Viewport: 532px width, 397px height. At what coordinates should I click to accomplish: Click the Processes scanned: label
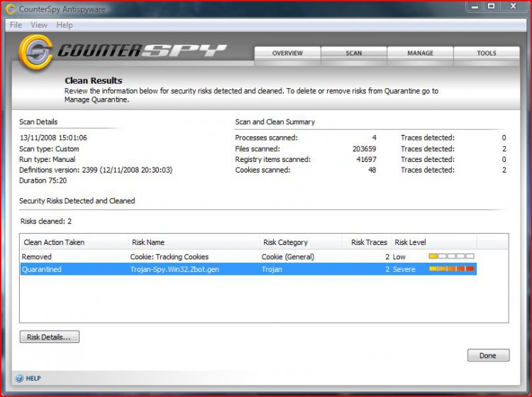coord(266,138)
